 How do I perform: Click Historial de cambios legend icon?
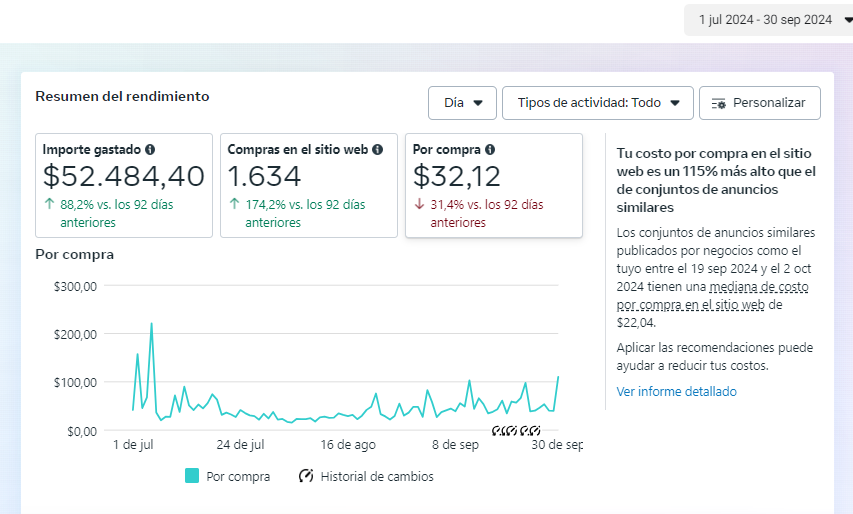pyautogui.click(x=306, y=476)
